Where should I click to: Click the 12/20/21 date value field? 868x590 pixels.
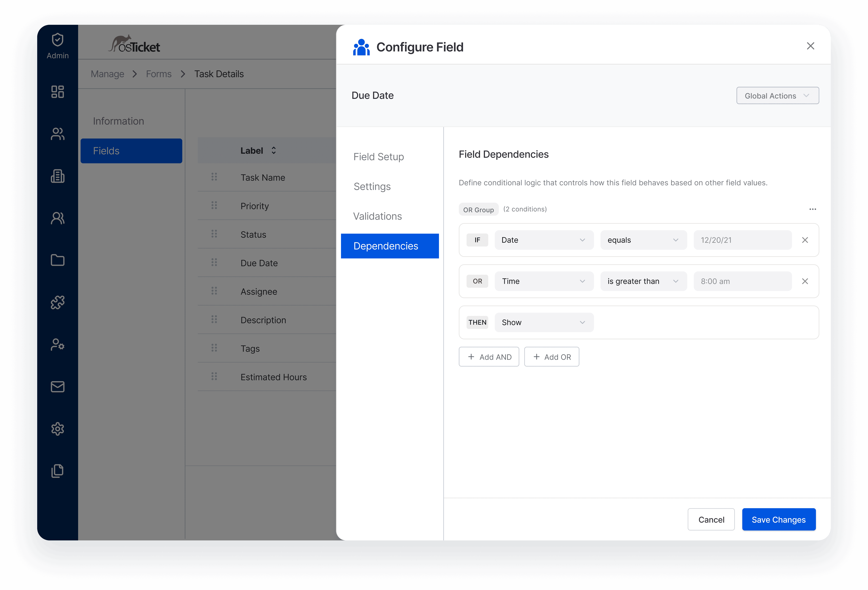[x=742, y=240]
